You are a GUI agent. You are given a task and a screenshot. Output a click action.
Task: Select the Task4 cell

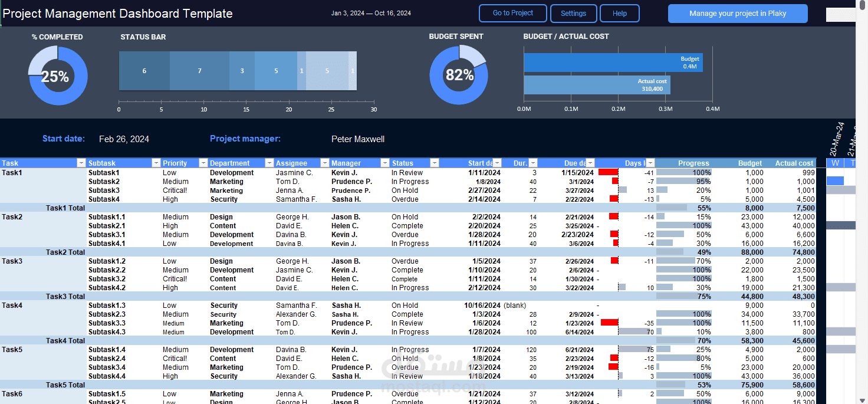click(x=43, y=306)
